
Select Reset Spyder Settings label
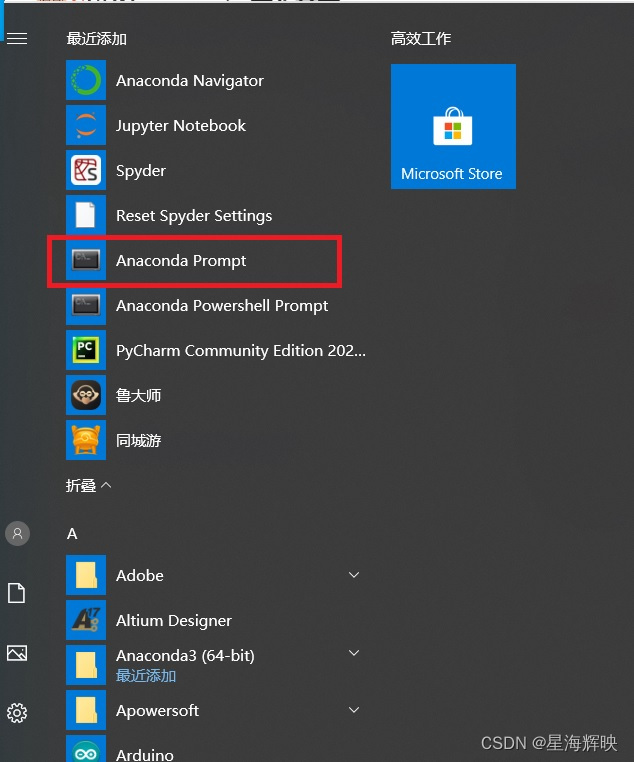pos(194,216)
